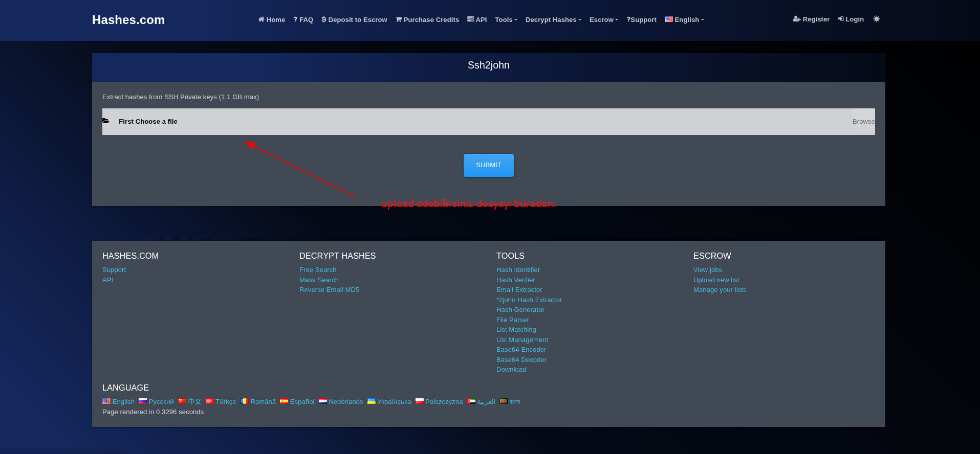The image size is (980, 454).
Task: Click the SUBMIT button
Action: [x=489, y=165]
